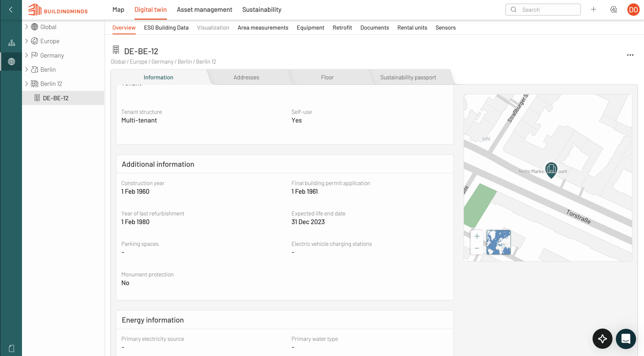Open the Asset management menu
The image size is (644, 356).
(x=204, y=10)
